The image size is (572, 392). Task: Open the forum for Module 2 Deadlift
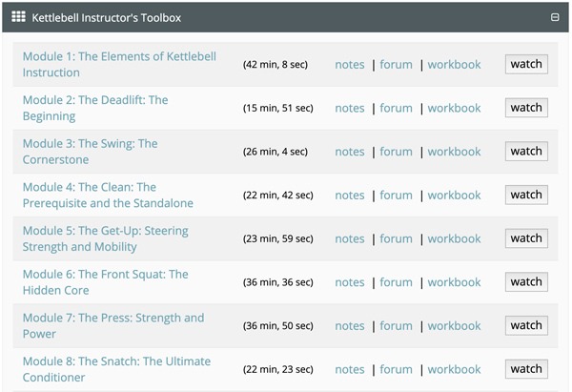396,108
